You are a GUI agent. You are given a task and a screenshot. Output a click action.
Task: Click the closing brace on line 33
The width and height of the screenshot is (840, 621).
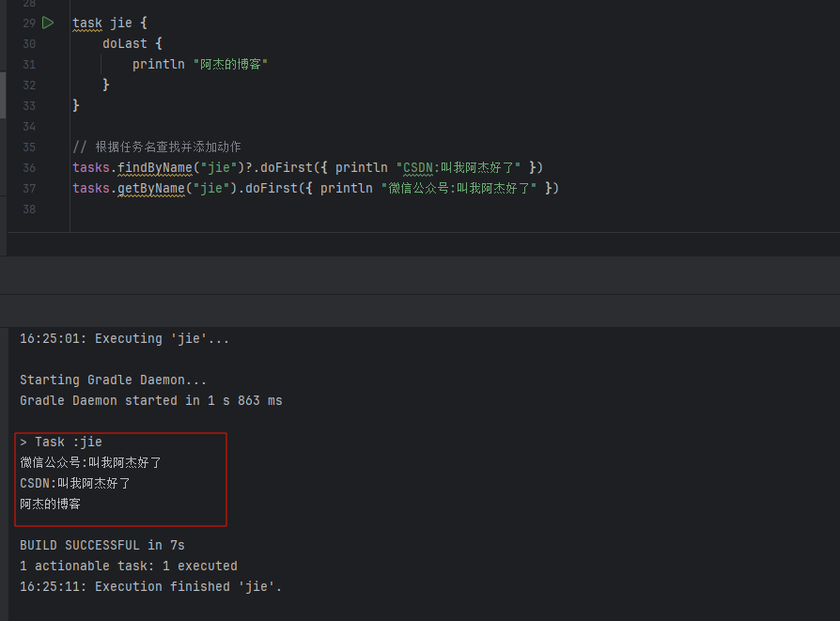[76, 105]
